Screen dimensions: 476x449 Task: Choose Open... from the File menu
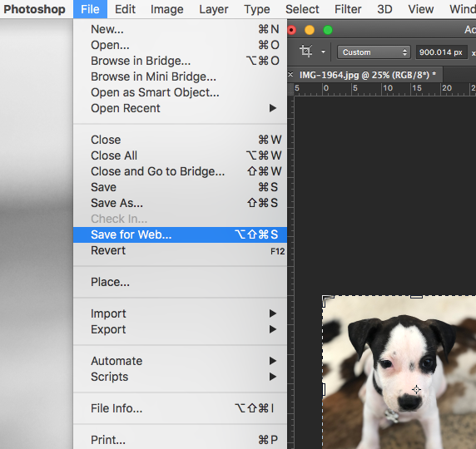click(x=180, y=45)
